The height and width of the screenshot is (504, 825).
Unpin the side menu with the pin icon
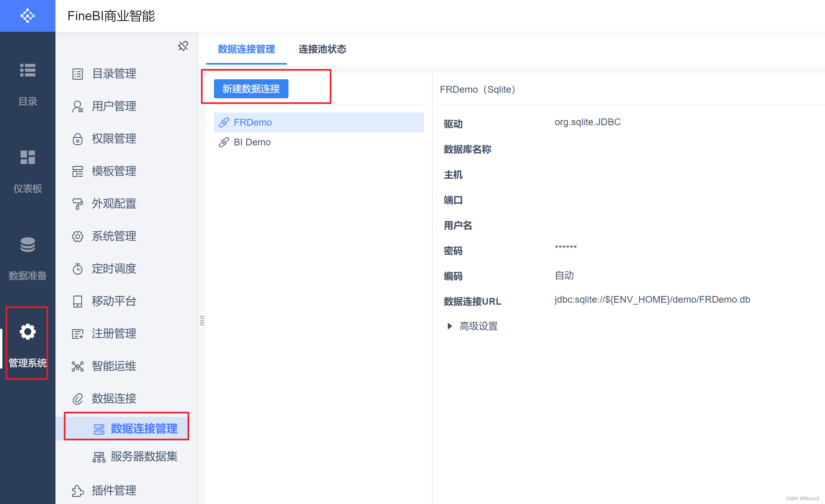coord(183,46)
